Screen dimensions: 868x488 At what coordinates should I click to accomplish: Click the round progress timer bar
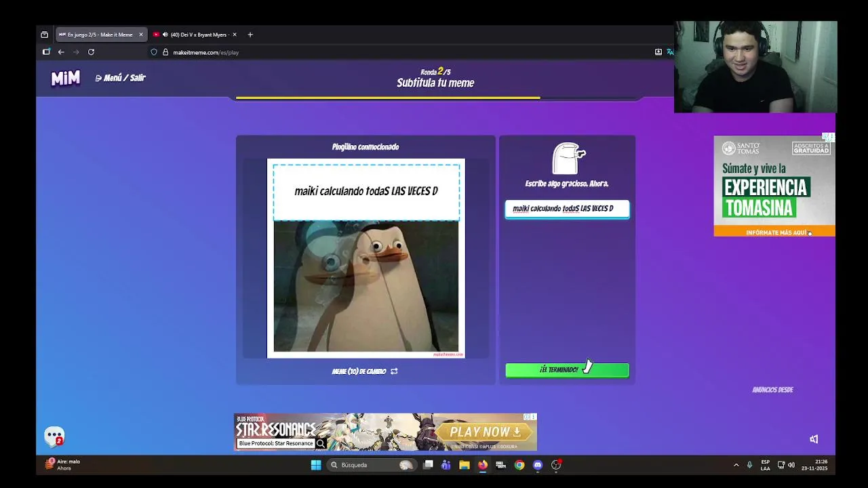coord(437,98)
